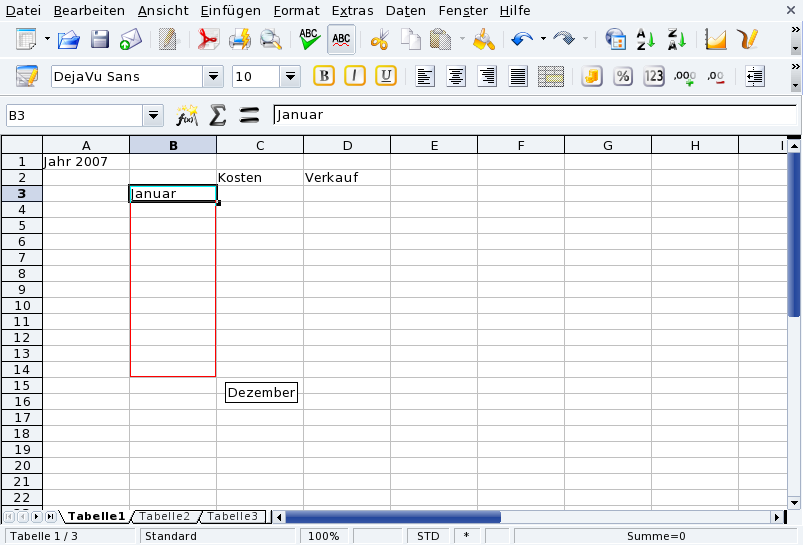This screenshot has height=545, width=803.
Task: Open the print preview icon
Action: pyautogui.click(x=271, y=40)
